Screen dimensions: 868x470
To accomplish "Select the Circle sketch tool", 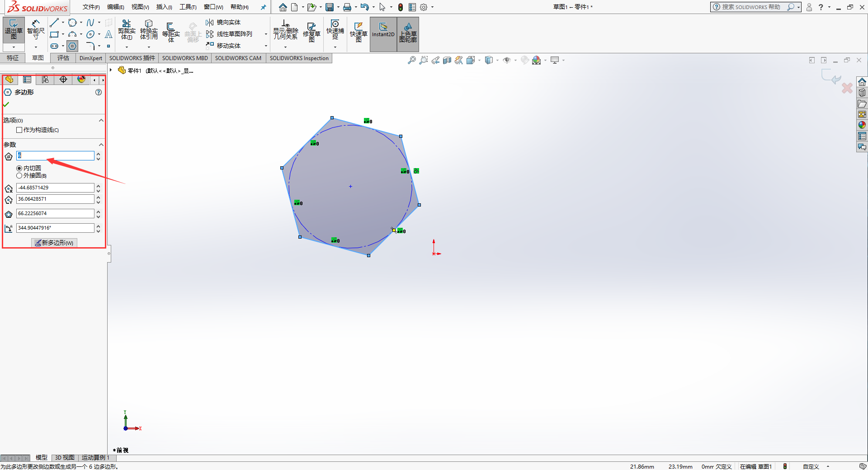I will tap(72, 23).
